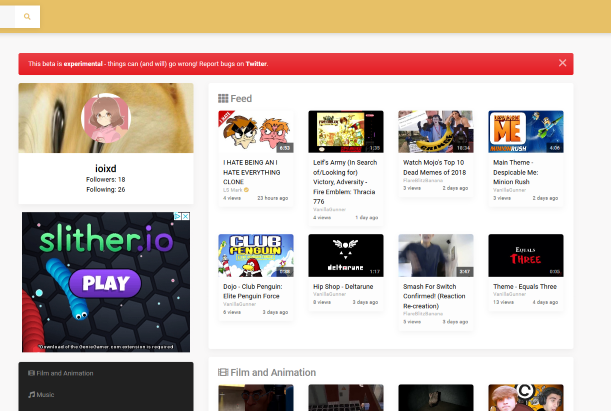The image size is (611, 411).
Task: Open Smash For Switch Confirmed video thumbnail
Action: click(436, 256)
